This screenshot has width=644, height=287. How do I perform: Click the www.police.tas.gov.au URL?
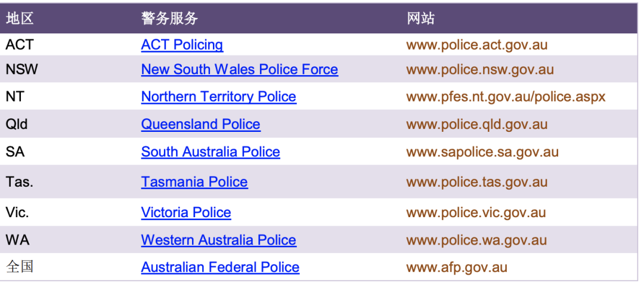[x=477, y=182]
